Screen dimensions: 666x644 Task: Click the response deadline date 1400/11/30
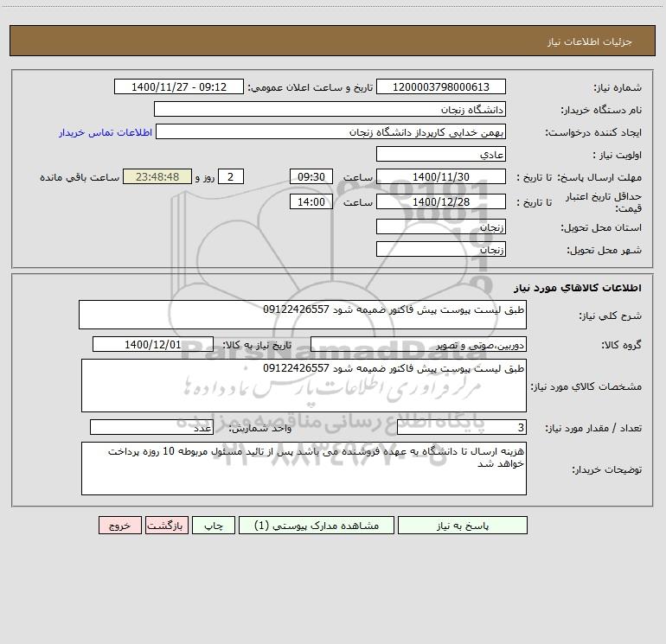point(441,176)
